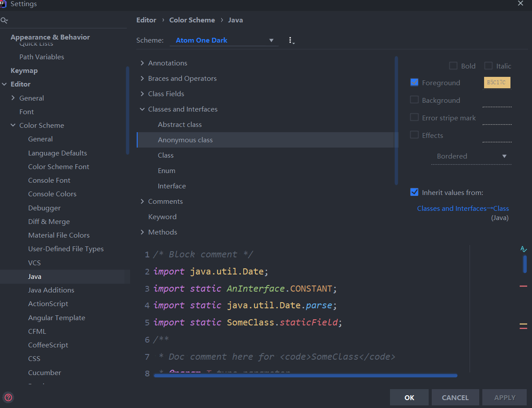Viewport: 532px width, 408px height.
Task: Click the search magnifier icon in settings
Action: click(x=4, y=20)
